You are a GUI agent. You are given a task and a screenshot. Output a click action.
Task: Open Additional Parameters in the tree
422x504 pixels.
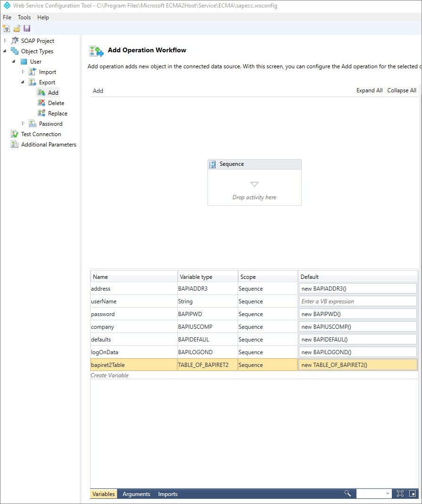pos(48,145)
